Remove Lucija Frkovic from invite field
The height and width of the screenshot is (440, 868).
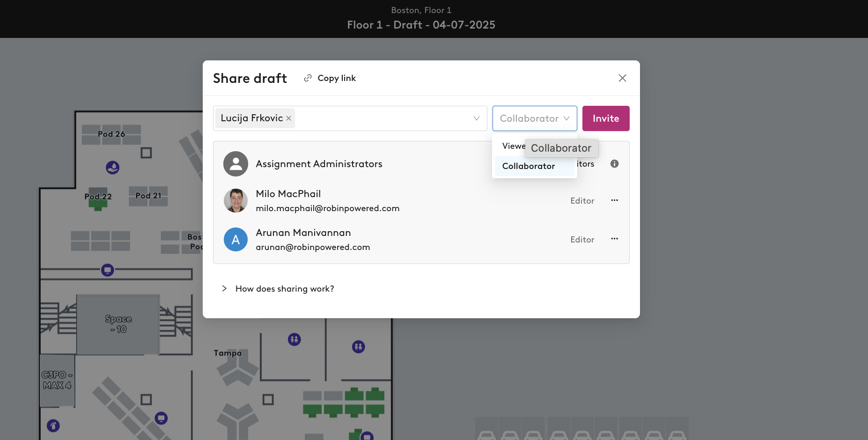(289, 118)
